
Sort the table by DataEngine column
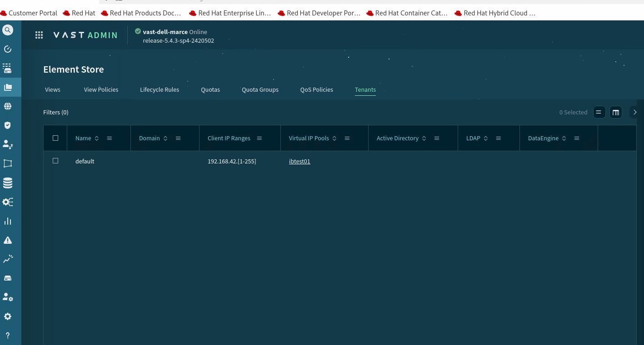pos(564,138)
